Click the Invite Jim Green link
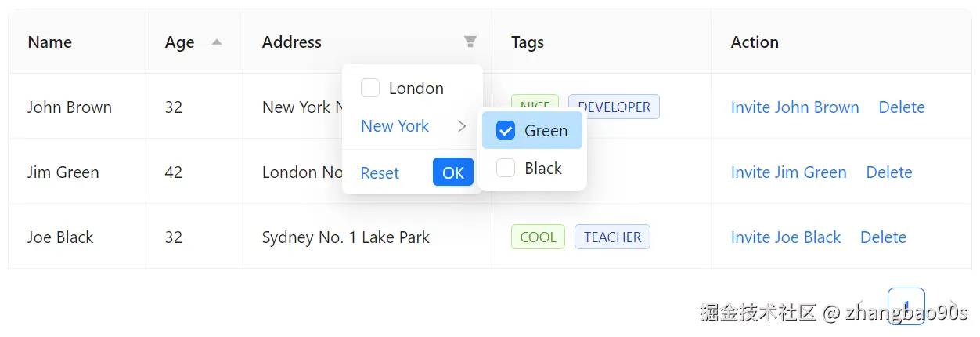 tap(788, 172)
